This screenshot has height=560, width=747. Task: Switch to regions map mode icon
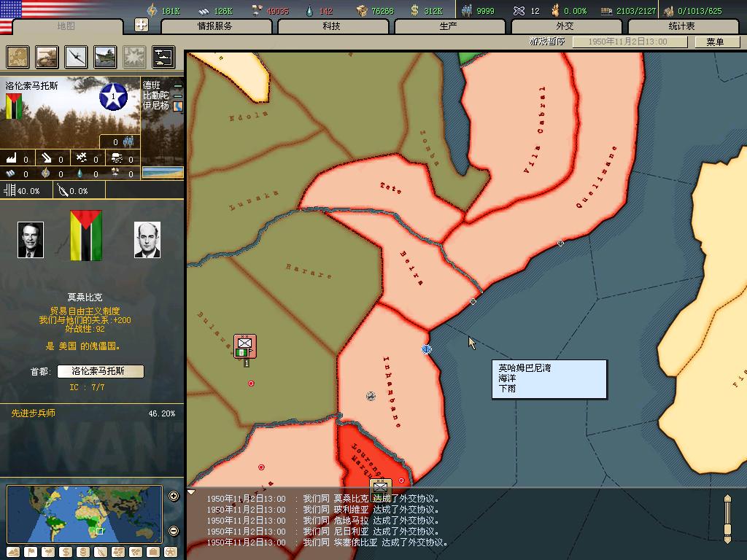[x=117, y=553]
